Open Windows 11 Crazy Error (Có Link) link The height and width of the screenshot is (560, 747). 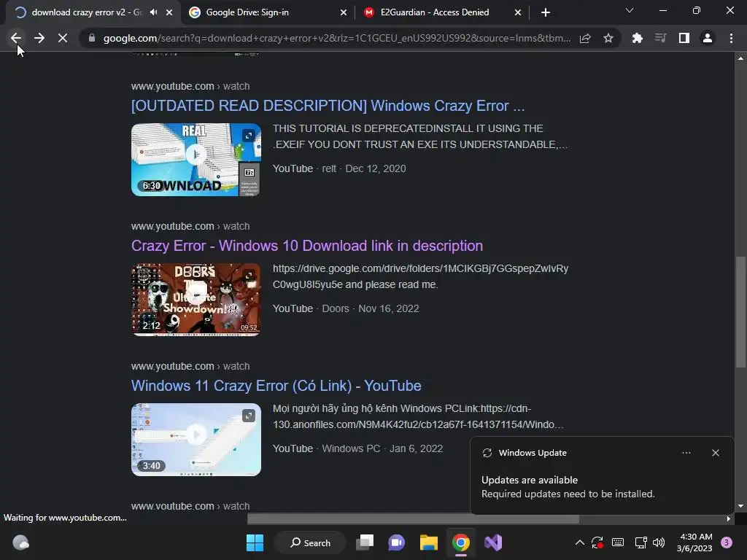[x=276, y=386]
